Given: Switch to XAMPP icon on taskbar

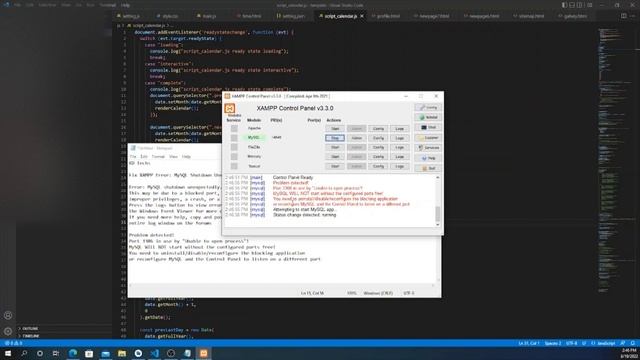Looking at the screenshot, I should point(204,353).
